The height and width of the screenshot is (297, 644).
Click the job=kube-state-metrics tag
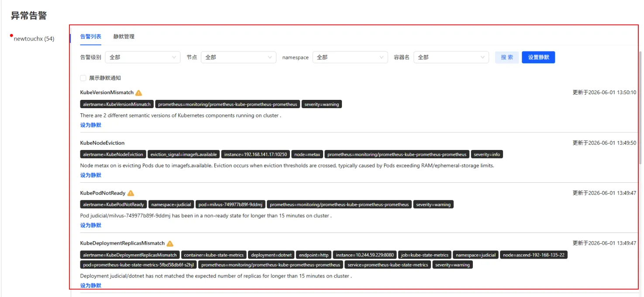tap(425, 255)
